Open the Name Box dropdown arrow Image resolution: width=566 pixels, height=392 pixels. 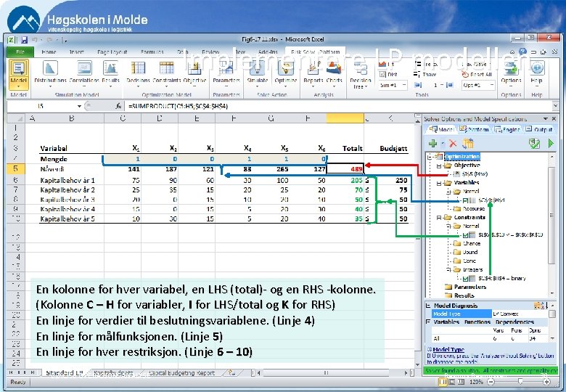pos(79,106)
